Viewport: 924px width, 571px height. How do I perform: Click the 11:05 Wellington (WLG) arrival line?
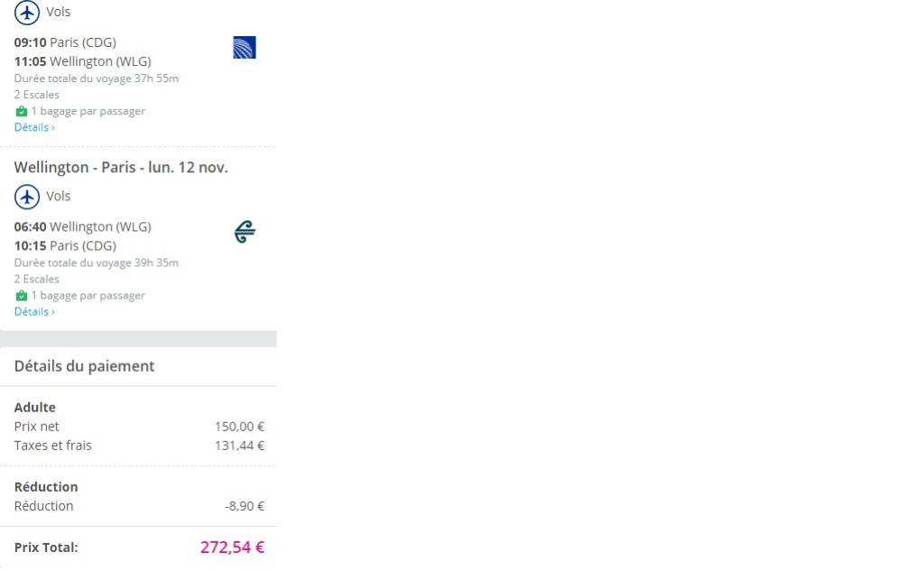click(x=82, y=61)
